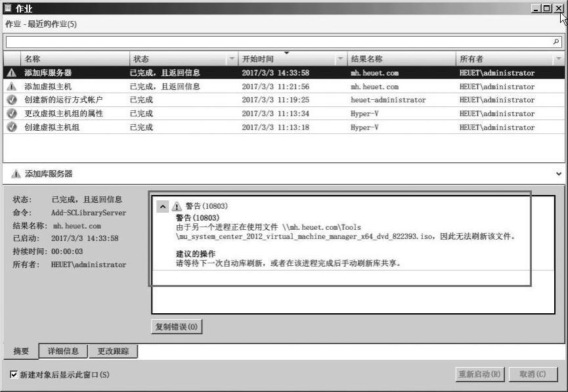Open the 所有者 column filter dropdown
This screenshot has height=392, width=568.
click(558, 58)
